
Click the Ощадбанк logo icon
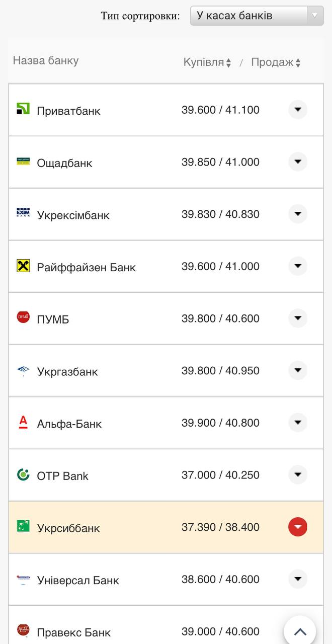(x=23, y=161)
